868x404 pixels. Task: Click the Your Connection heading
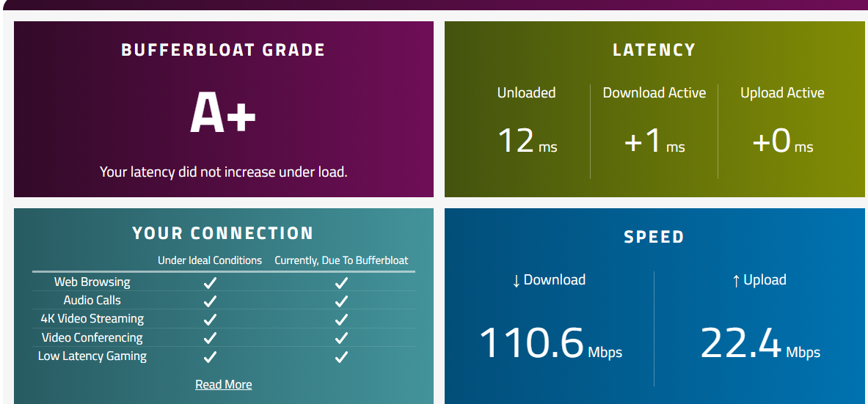[x=223, y=233]
